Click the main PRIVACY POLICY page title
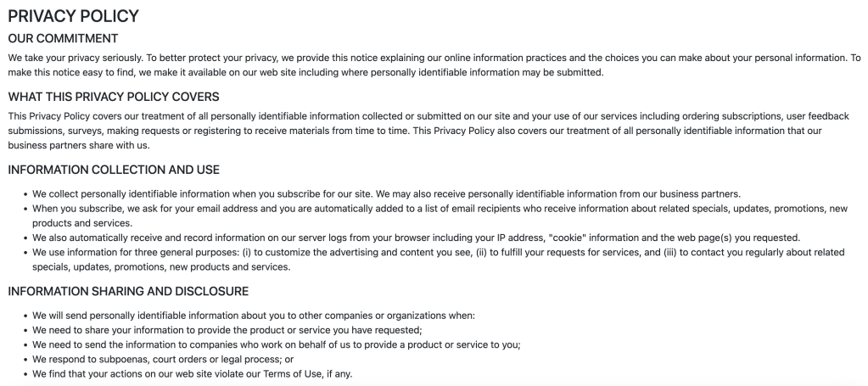 pyautogui.click(x=73, y=15)
